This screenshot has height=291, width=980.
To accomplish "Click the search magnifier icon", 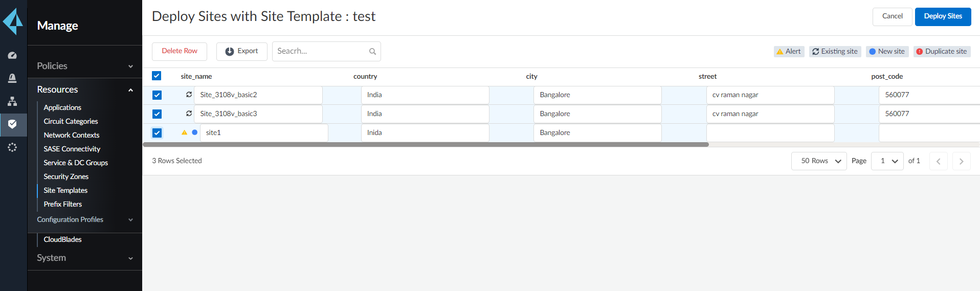I will (x=372, y=52).
